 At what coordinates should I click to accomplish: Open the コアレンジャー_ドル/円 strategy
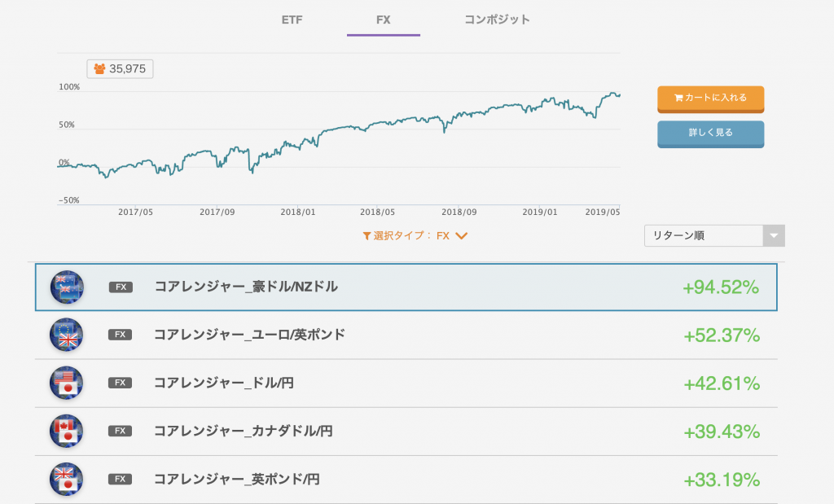click(406, 383)
